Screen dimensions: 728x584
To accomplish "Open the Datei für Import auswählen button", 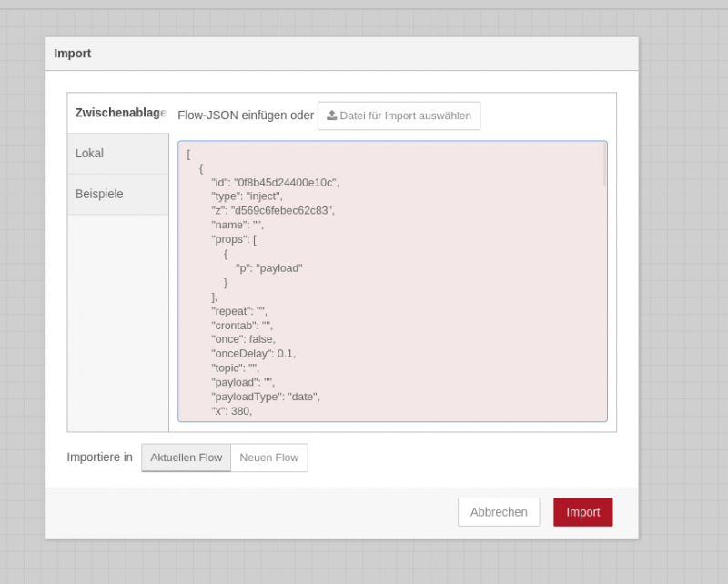I will 399,116.
